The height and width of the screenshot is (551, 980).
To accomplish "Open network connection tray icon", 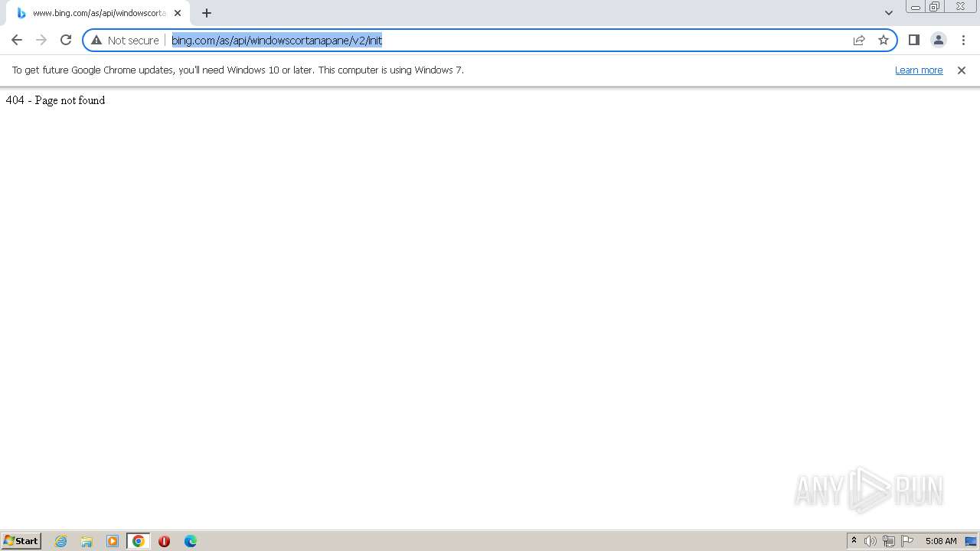I will [x=889, y=541].
